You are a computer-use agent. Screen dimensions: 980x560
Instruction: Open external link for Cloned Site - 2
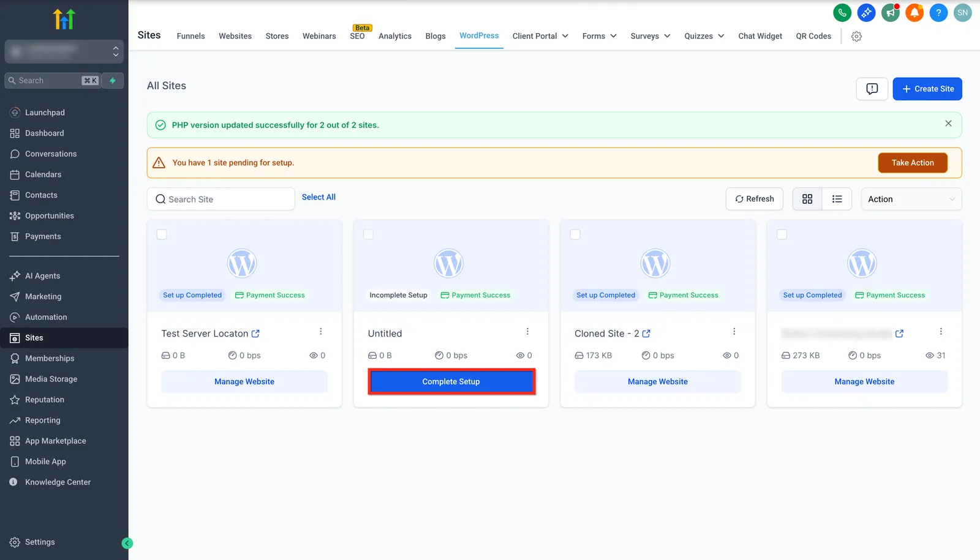(x=646, y=334)
